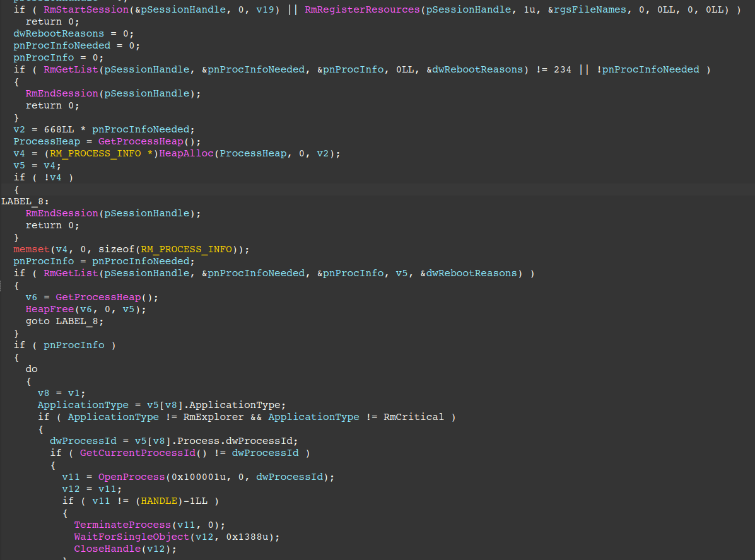This screenshot has width=755, height=560.
Task: Click dwRebootReasons in the 'dwRebootReasons = 0;' line
Action: click(59, 33)
